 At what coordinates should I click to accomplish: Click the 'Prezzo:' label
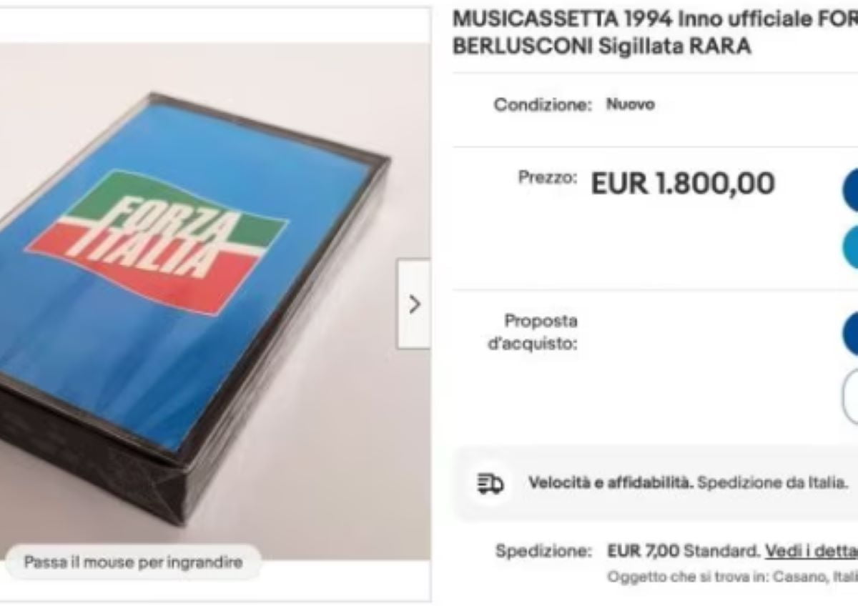[x=548, y=179]
